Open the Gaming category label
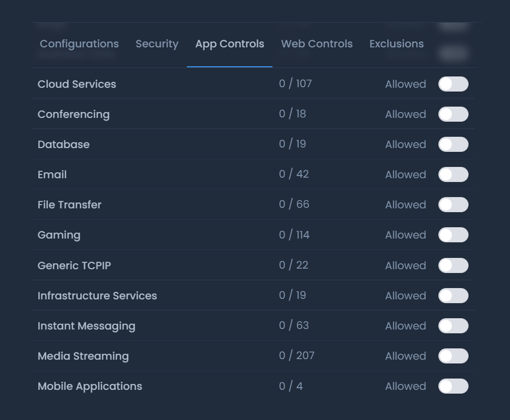 (59, 235)
